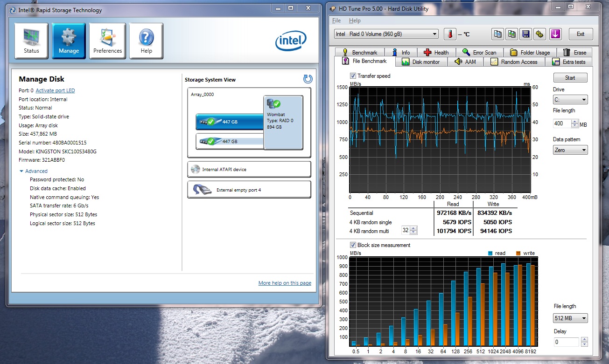The width and height of the screenshot is (609, 364).
Task: Click the read legend color swatch
Action: point(490,253)
